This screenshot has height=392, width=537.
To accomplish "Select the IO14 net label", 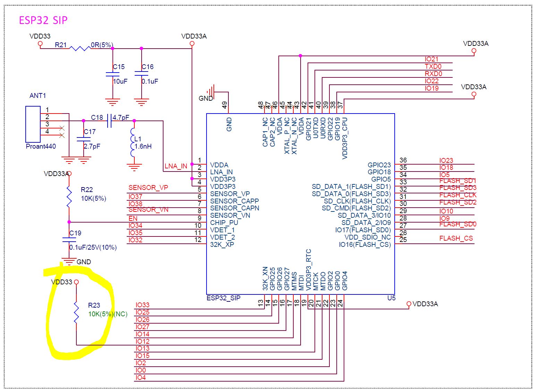I will tap(143, 334).
